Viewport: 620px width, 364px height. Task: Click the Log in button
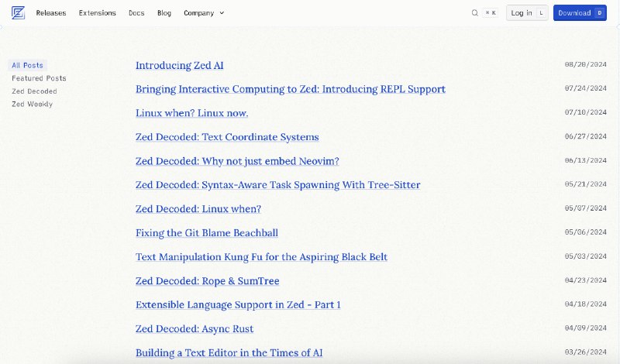(527, 13)
